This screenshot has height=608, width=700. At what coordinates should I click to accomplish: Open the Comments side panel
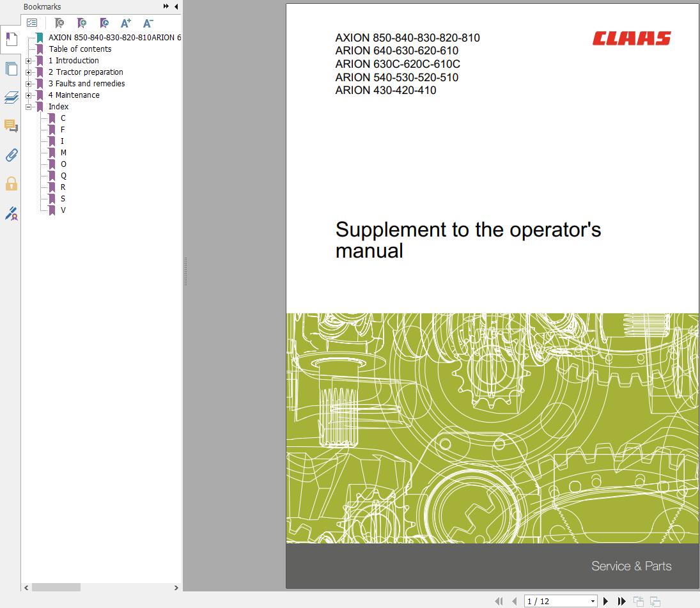tap(11, 126)
